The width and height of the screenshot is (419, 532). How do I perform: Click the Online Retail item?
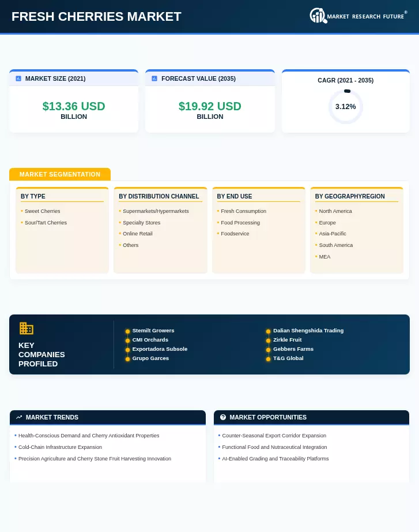pyautogui.click(x=138, y=234)
